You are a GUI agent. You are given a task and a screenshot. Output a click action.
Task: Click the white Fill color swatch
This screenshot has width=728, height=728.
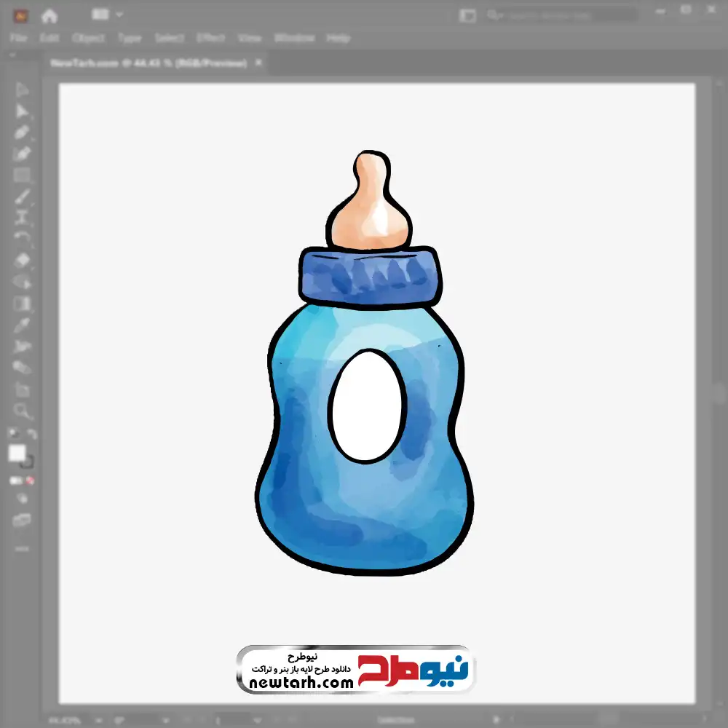(17, 454)
